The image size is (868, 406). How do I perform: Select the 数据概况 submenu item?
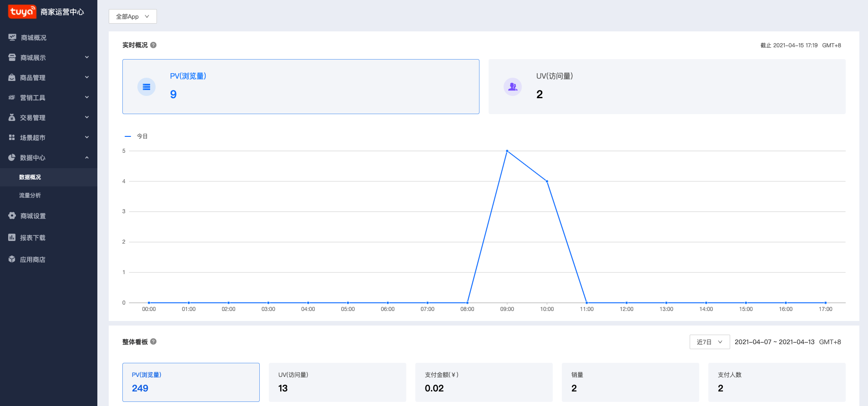coord(49,177)
